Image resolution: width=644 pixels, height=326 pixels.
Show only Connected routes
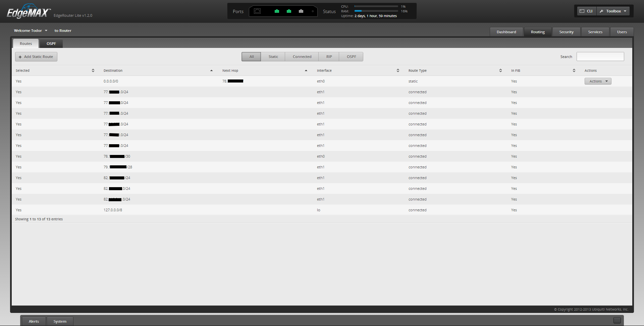(302, 57)
